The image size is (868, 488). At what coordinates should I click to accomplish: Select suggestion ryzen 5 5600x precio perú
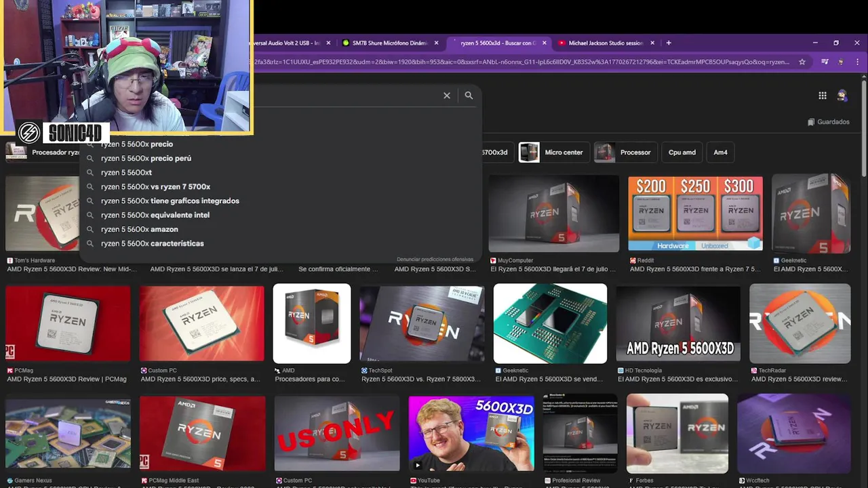(x=146, y=158)
